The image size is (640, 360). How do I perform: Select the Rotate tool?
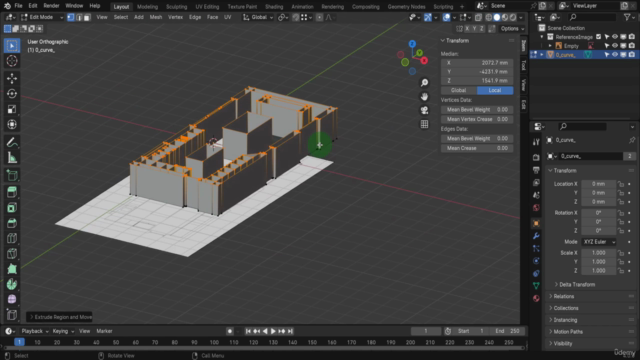pos(12,93)
